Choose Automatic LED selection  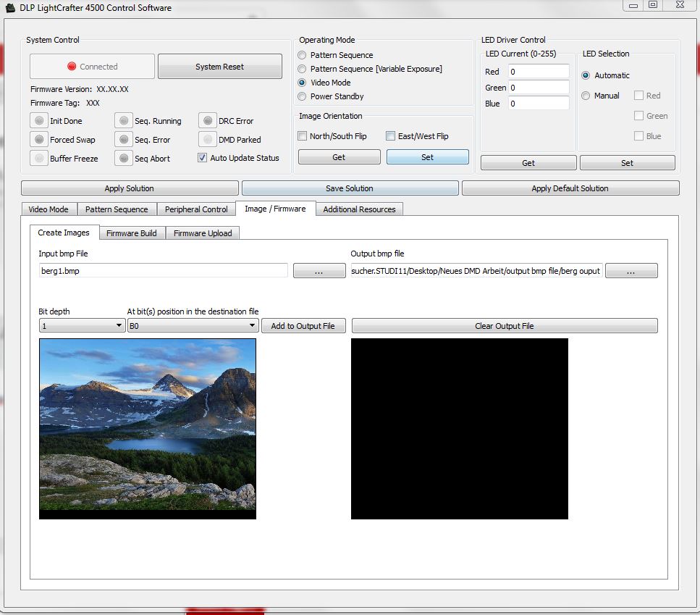[586, 75]
